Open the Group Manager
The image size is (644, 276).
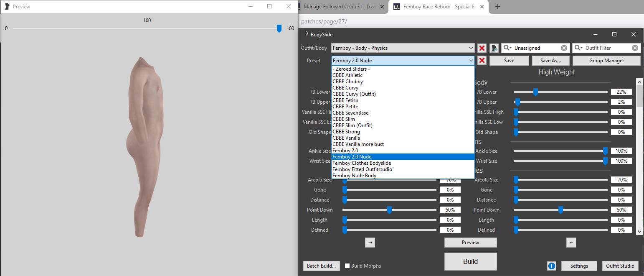(606, 61)
